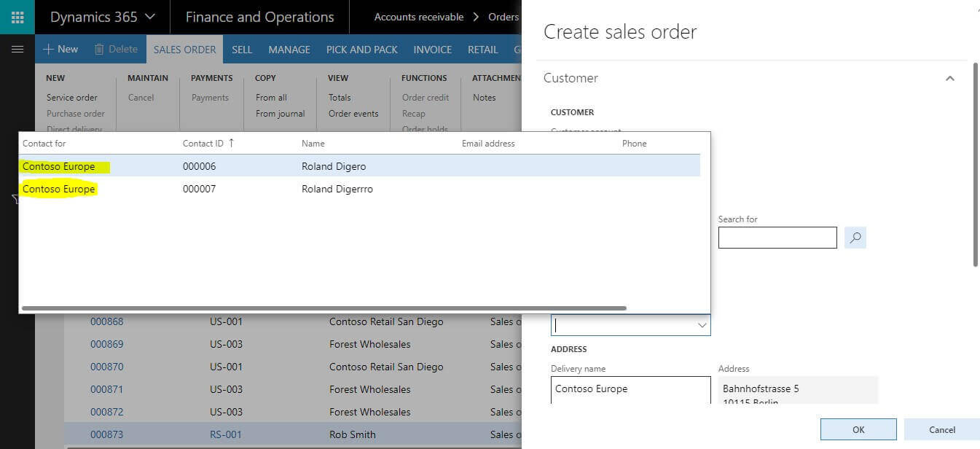Open sales order 000871
The image size is (980, 449).
click(x=107, y=389)
